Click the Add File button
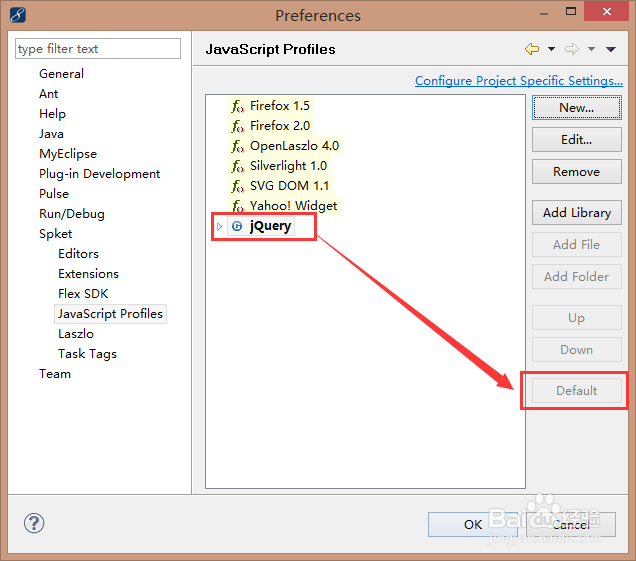Image resolution: width=636 pixels, height=561 pixels. pyautogui.click(x=576, y=245)
